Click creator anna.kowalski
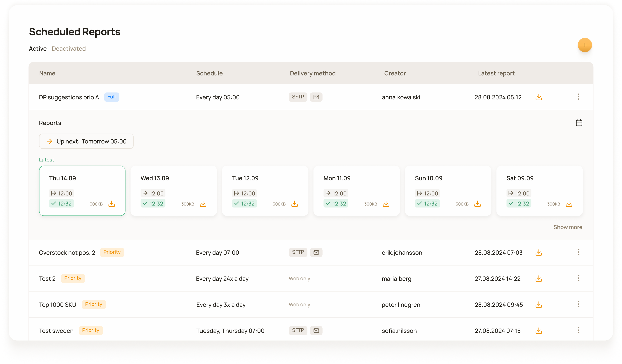This screenshot has height=364, width=622. click(401, 97)
